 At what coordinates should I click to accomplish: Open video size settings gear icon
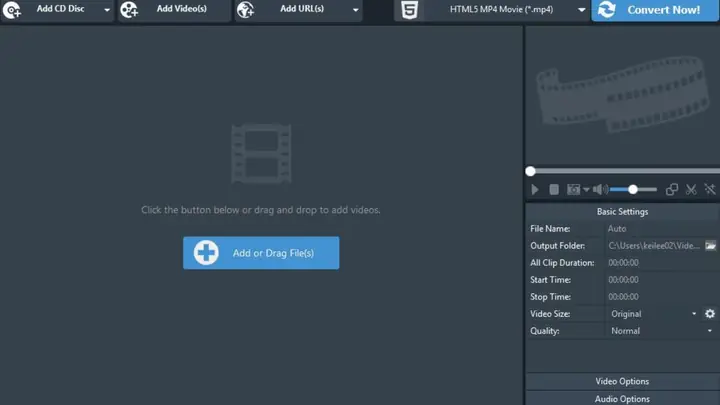pyautogui.click(x=710, y=314)
